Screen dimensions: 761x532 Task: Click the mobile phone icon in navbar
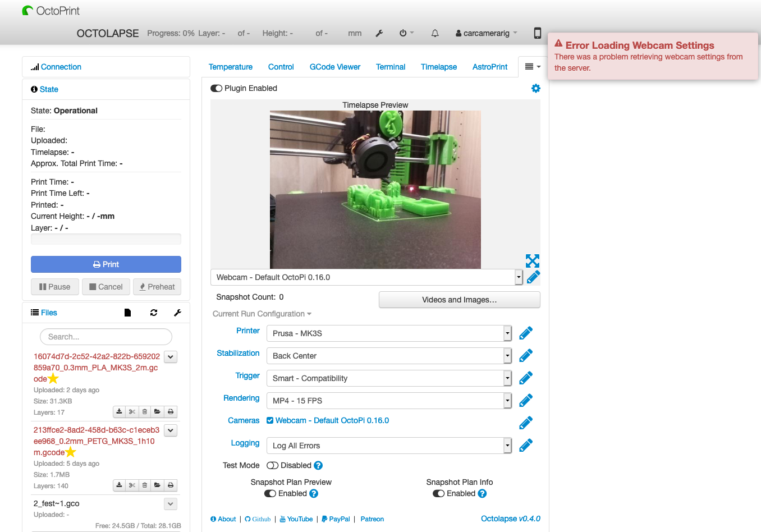537,33
